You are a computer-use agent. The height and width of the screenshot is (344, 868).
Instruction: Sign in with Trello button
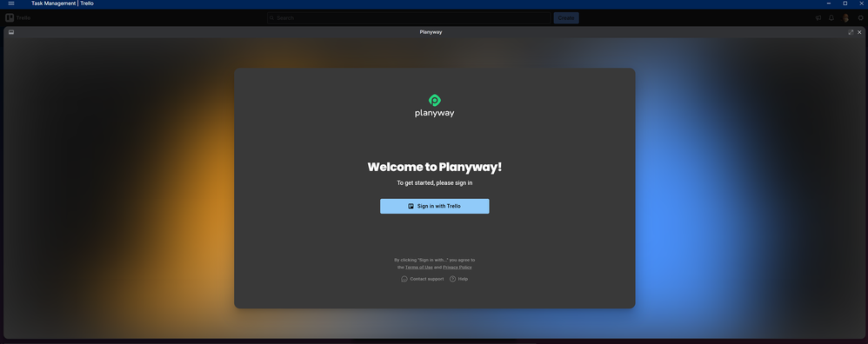pyautogui.click(x=435, y=206)
